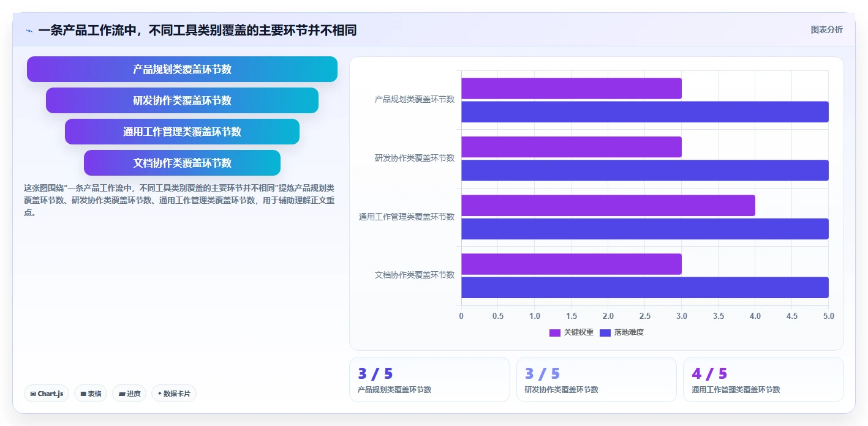This screenshot has height=426, width=868.
Task: Click the chart axis label 产品规划类覆盖环节数
Action: (x=415, y=99)
